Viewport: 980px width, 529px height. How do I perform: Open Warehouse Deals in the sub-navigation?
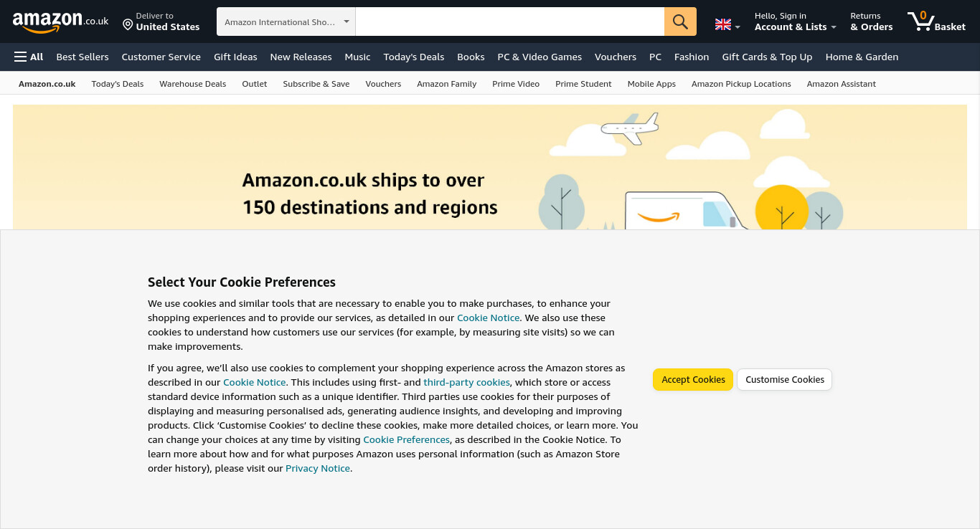tap(192, 84)
